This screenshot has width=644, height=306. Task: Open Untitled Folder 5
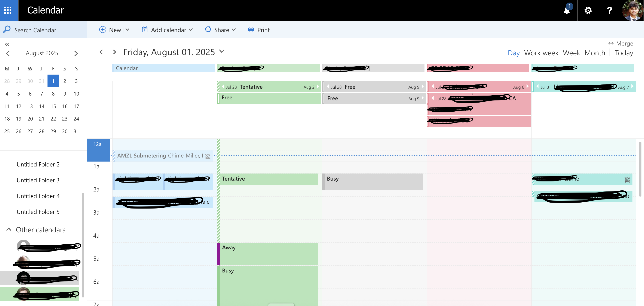point(38,212)
